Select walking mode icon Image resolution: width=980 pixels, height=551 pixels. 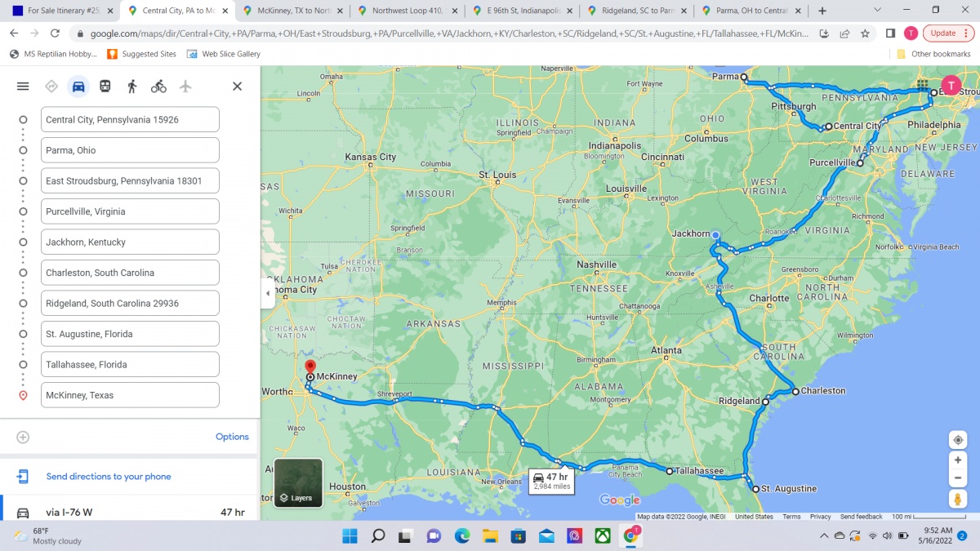[132, 87]
